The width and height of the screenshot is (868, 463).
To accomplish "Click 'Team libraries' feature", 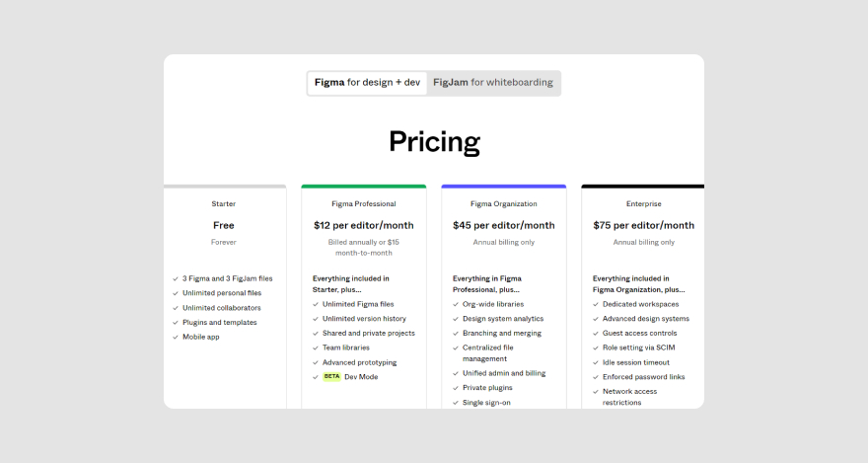I will click(346, 347).
